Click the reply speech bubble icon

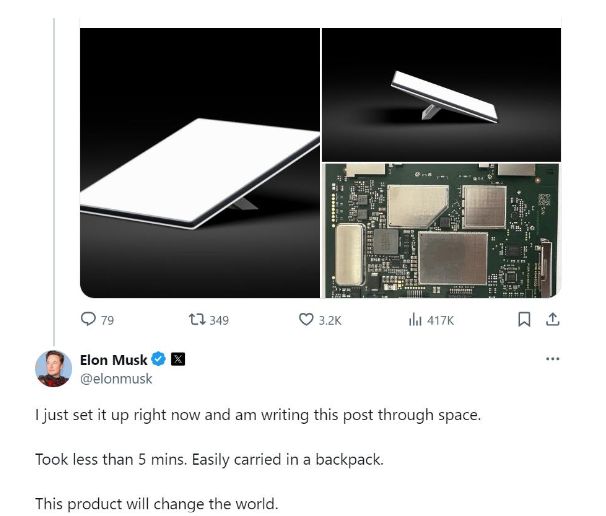(x=89, y=320)
